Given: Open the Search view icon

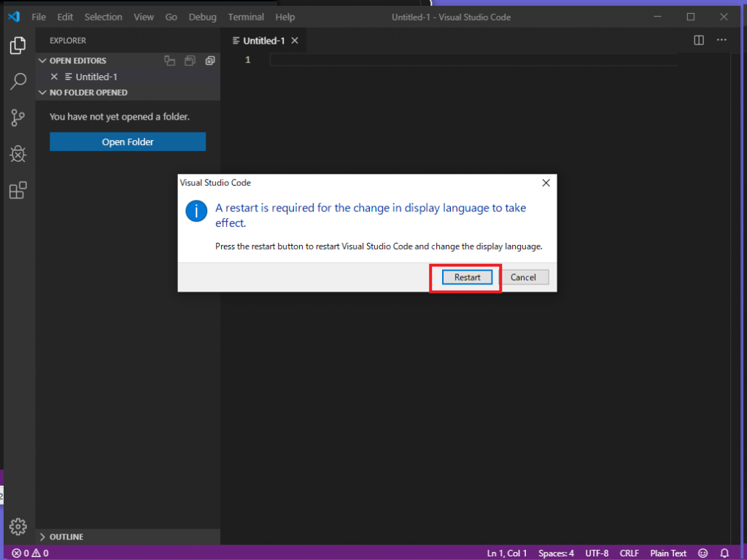Looking at the screenshot, I should pos(18,82).
